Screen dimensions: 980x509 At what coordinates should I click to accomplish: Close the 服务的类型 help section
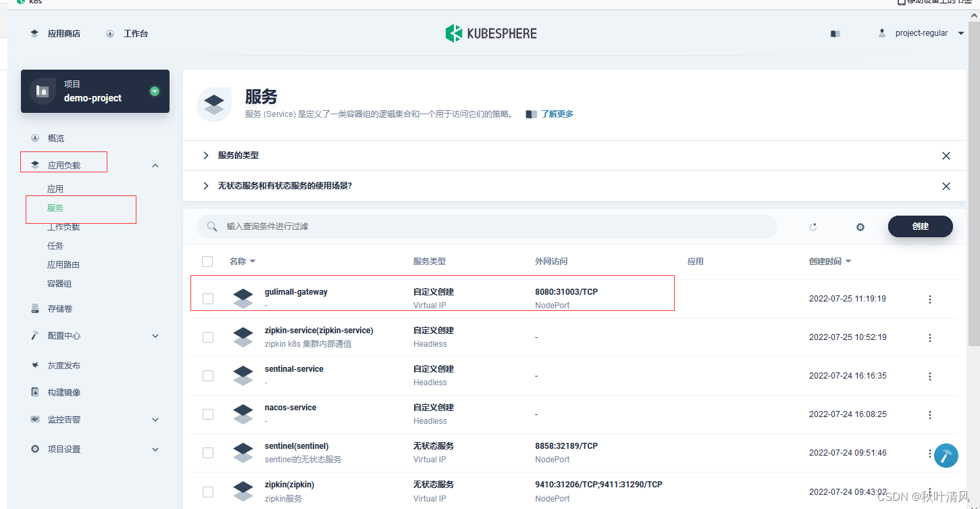click(946, 155)
